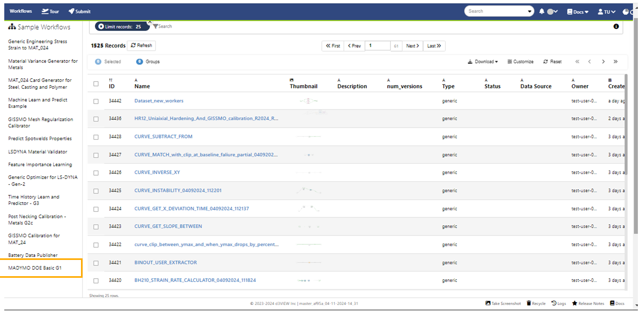View Logs via the clock icon
Viewport: 644px width, 314px height.
coord(554,303)
